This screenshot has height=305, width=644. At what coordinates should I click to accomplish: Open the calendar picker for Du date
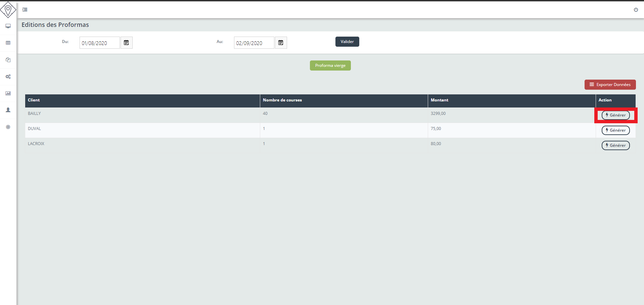point(126,43)
